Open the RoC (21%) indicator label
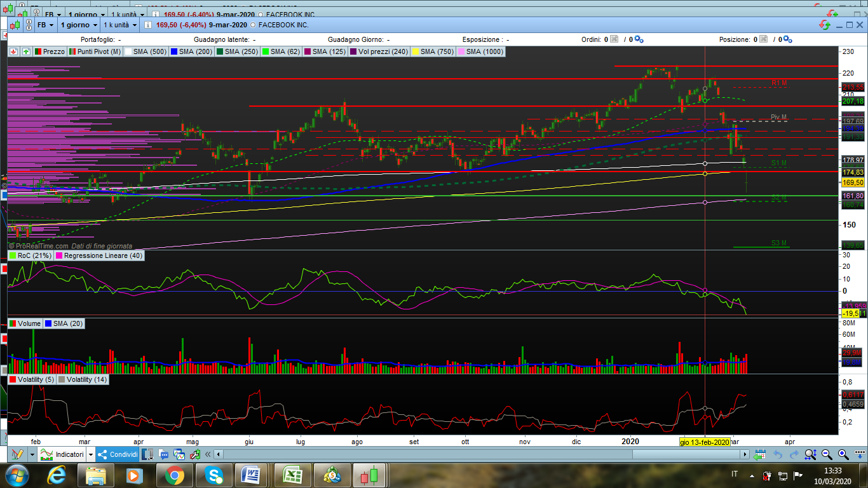The width and height of the screenshot is (868, 488). tap(34, 255)
